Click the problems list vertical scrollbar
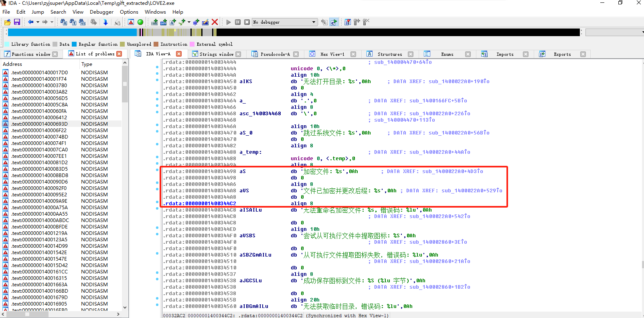Screen dimensions: 644x318 125,185
